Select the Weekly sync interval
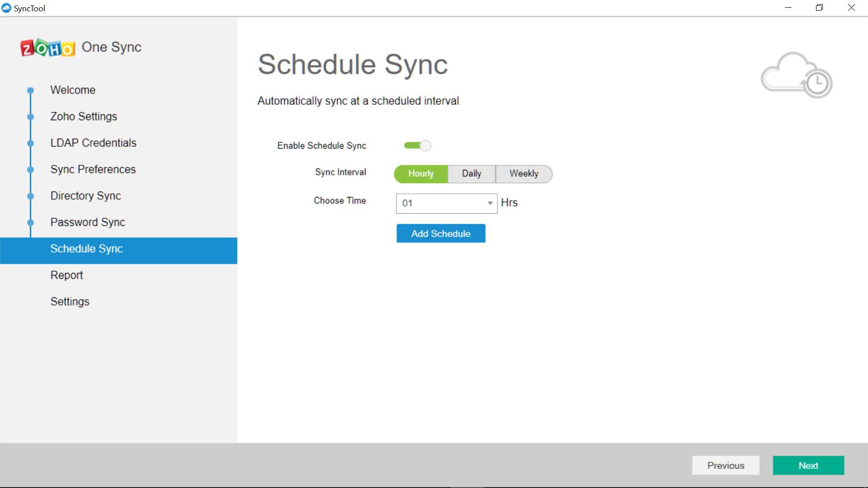 524,174
